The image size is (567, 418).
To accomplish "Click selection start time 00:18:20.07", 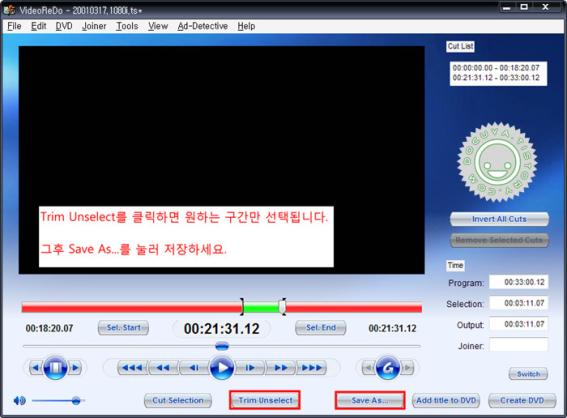I will (x=50, y=328).
